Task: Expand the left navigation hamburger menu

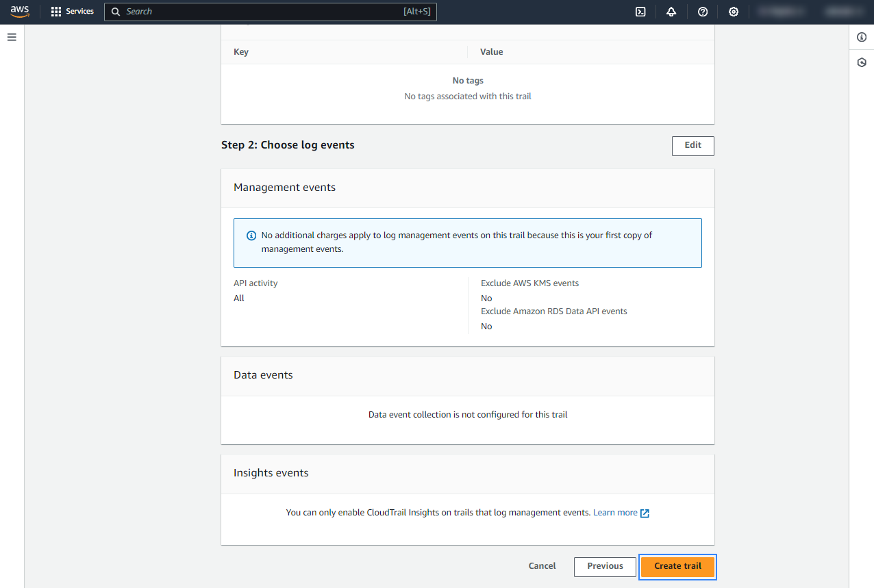Action: (x=12, y=37)
